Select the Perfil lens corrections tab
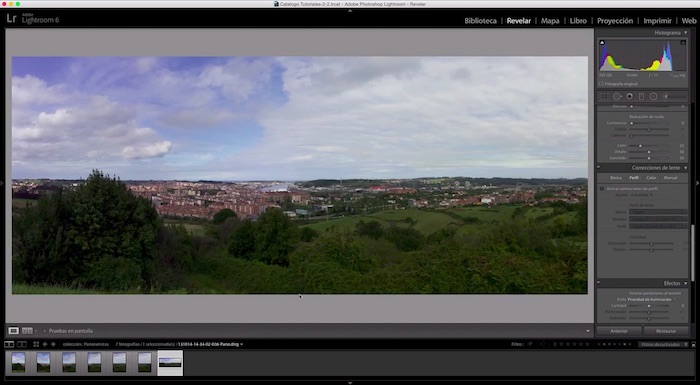 pyautogui.click(x=634, y=178)
